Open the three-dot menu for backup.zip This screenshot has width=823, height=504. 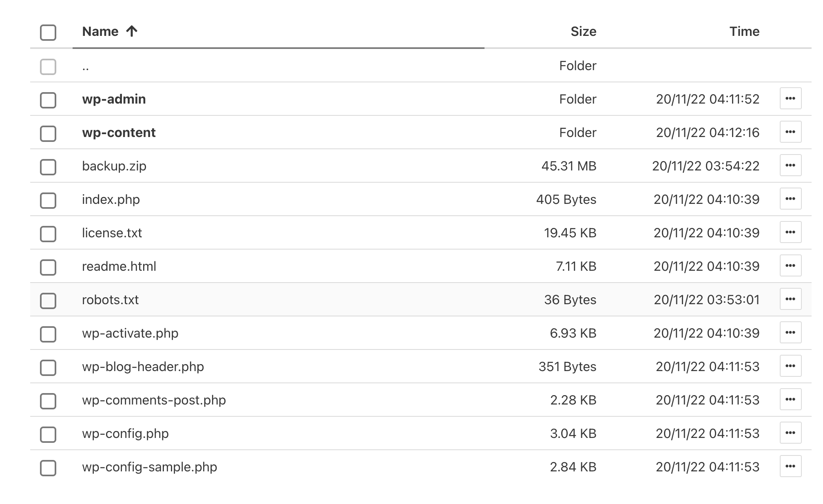[790, 165]
